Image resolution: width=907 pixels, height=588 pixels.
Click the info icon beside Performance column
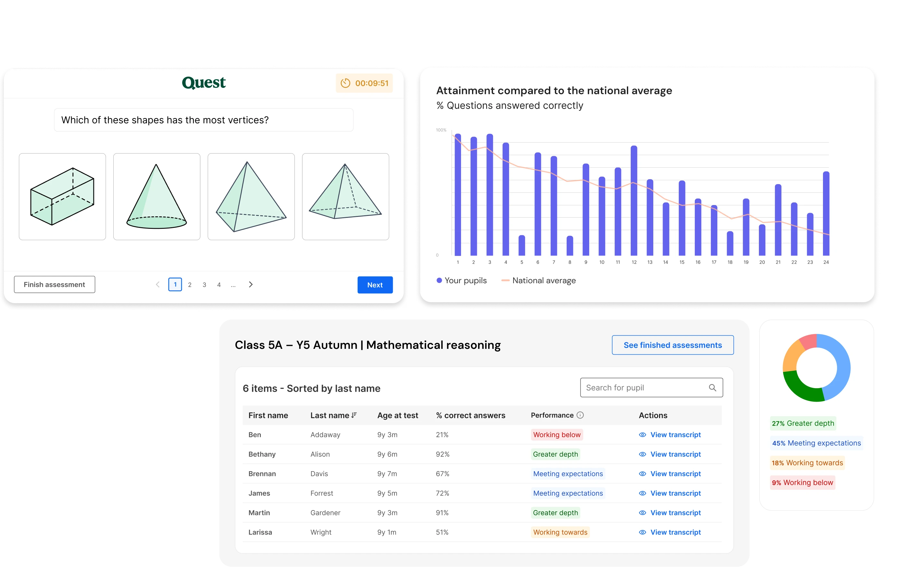(580, 415)
